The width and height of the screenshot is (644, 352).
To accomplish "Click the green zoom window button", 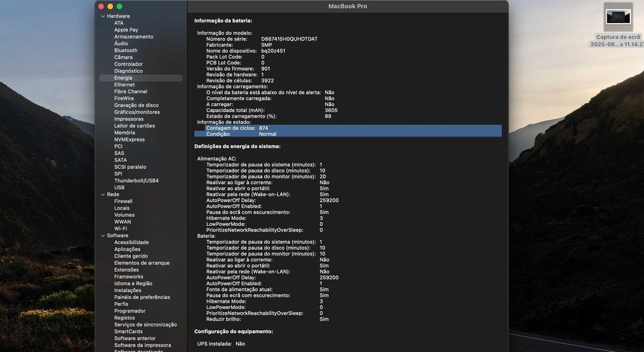I will (x=119, y=6).
